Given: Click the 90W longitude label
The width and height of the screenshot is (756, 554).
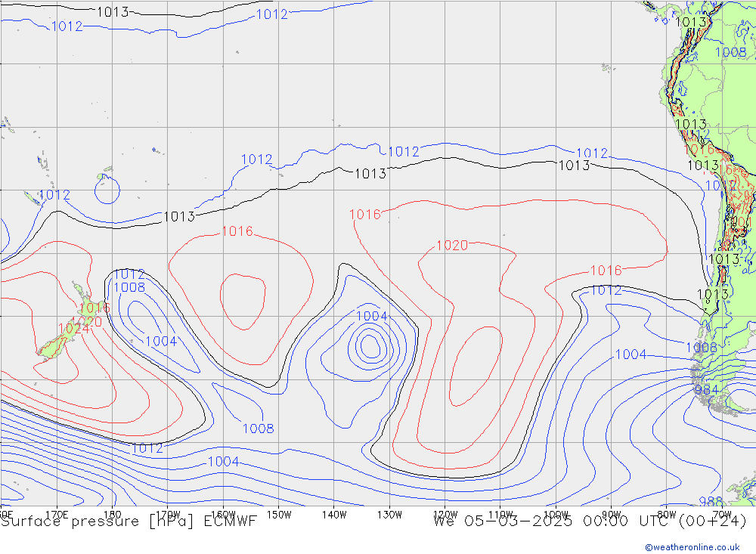Looking at the screenshot, I should pos(612,515).
